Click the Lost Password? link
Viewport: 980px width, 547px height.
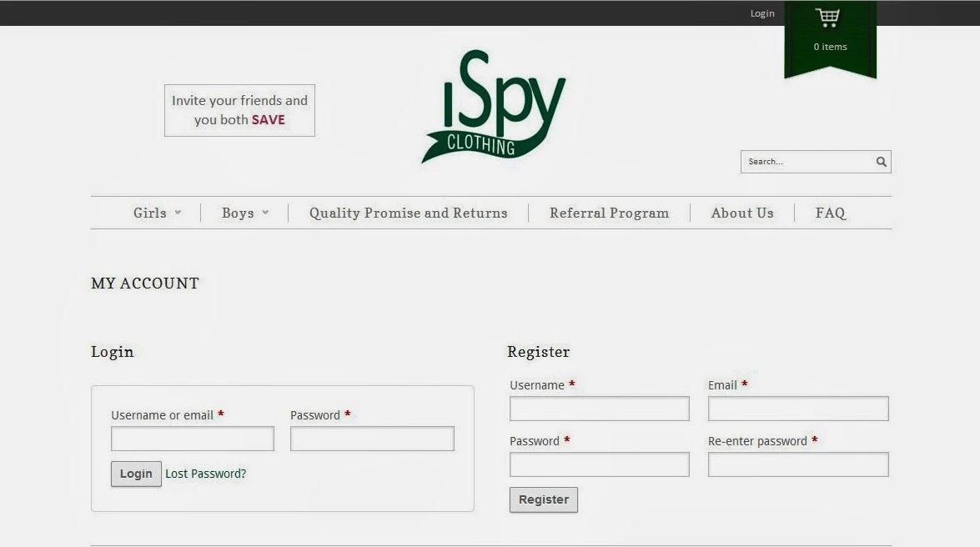pos(206,474)
